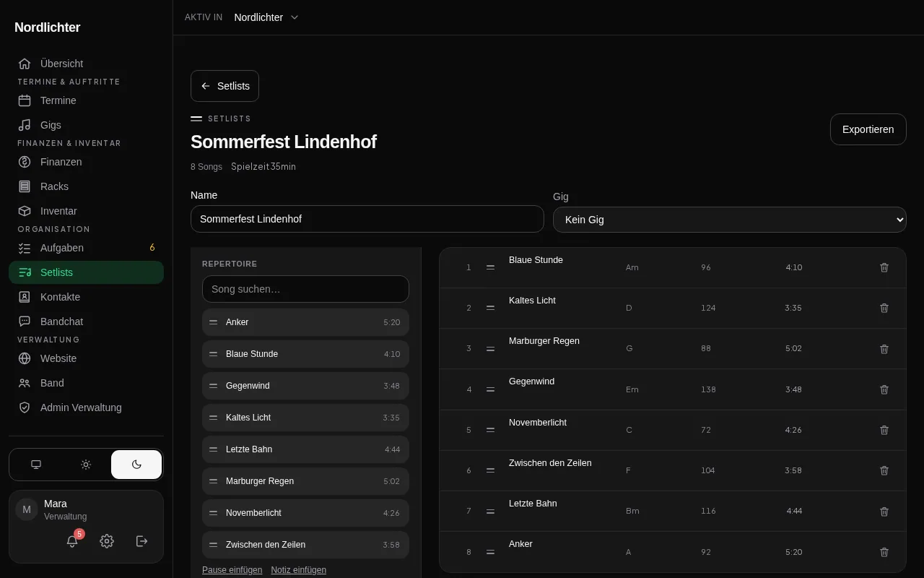Click the Exportieren button
The image size is (924, 578).
coord(868,129)
